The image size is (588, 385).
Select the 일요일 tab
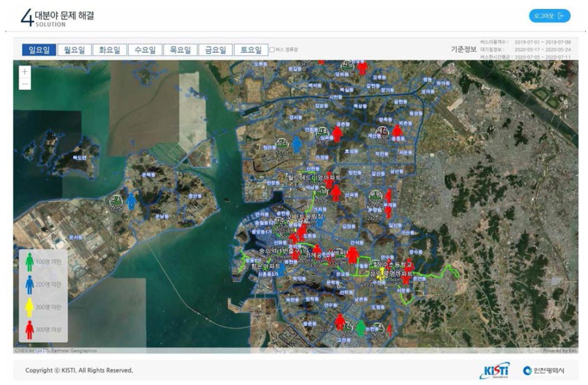38,50
